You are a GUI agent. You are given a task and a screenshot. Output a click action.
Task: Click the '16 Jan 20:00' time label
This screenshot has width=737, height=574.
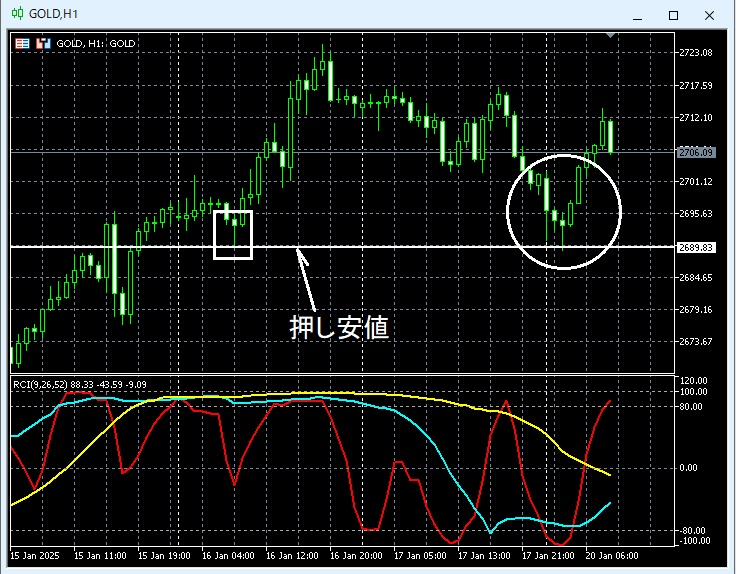coord(356,556)
